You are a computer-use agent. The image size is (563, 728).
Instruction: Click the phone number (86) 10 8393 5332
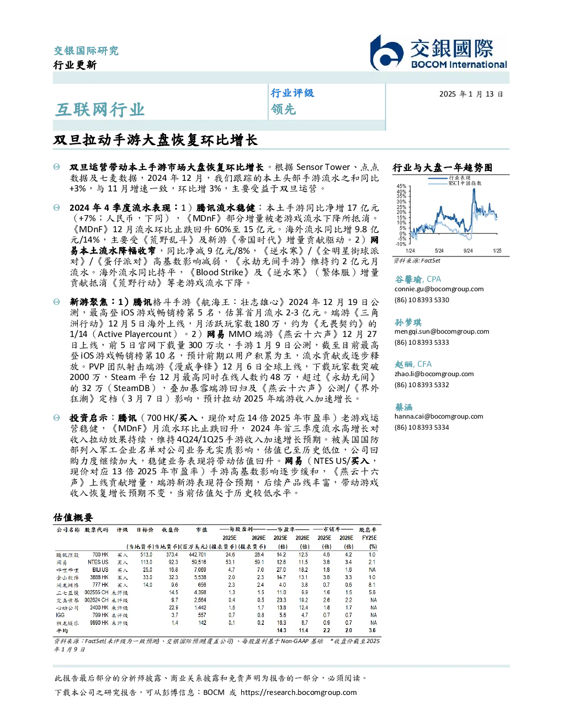click(422, 385)
